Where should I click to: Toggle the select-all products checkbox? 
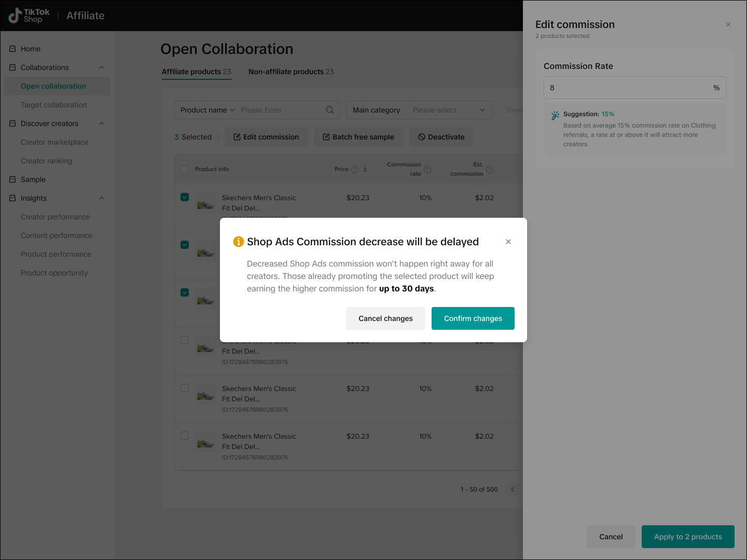[185, 170]
